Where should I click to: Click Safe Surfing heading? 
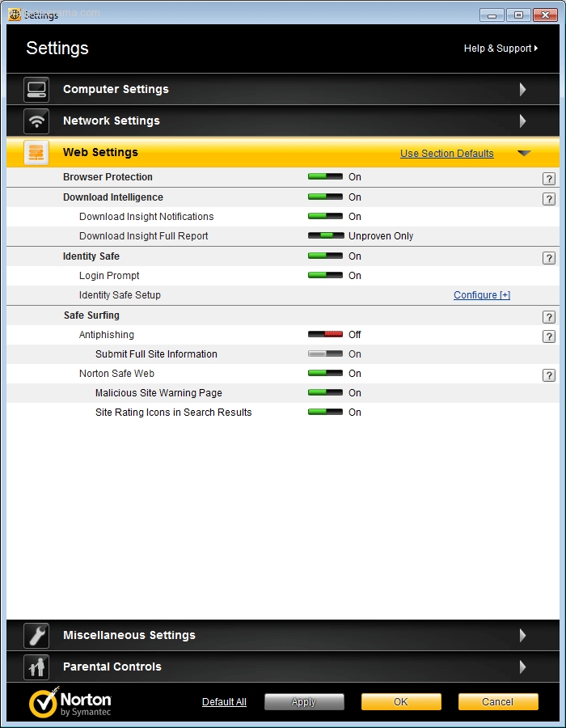91,315
